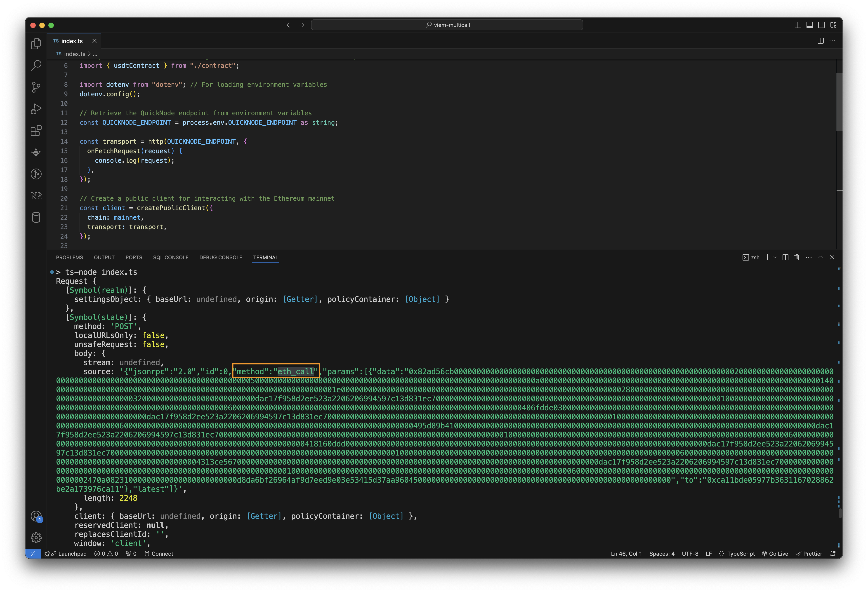Click 'usdtContract' on line 6

point(136,66)
